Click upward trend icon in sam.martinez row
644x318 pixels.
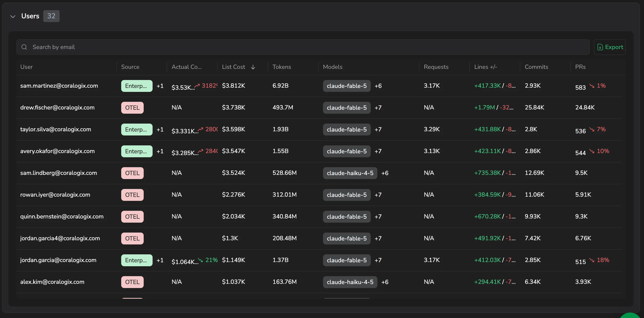197,86
